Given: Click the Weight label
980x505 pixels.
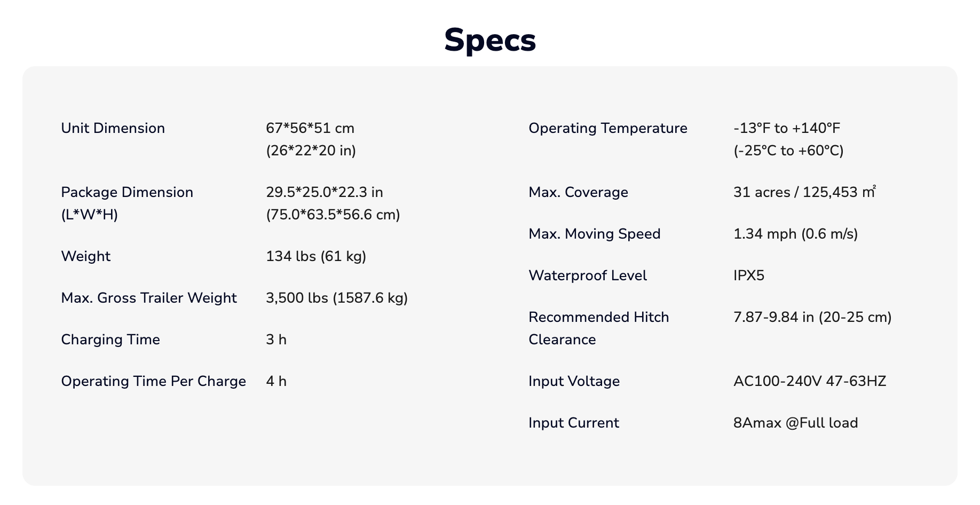Looking at the screenshot, I should click(85, 256).
